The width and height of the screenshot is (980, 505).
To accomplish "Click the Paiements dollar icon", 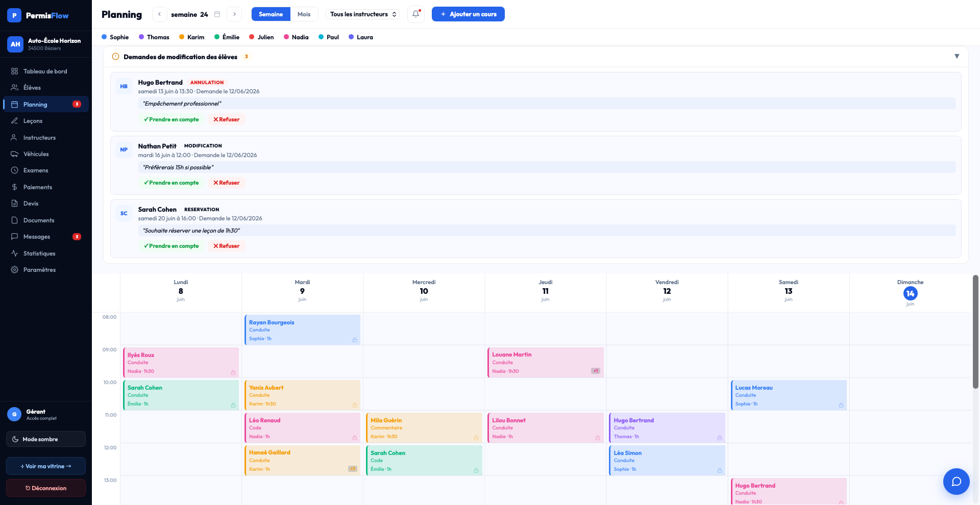I will (x=14, y=187).
